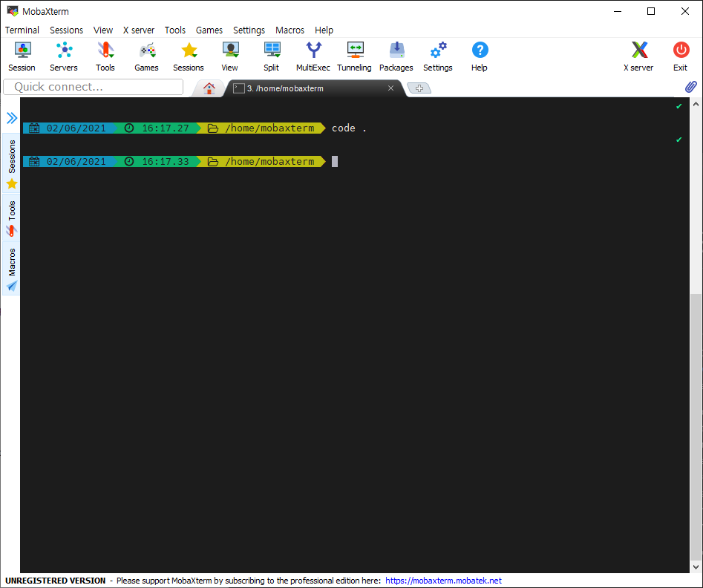This screenshot has width=703, height=588.
Task: Click the MobaXterm title bar app icon
Action: point(12,10)
